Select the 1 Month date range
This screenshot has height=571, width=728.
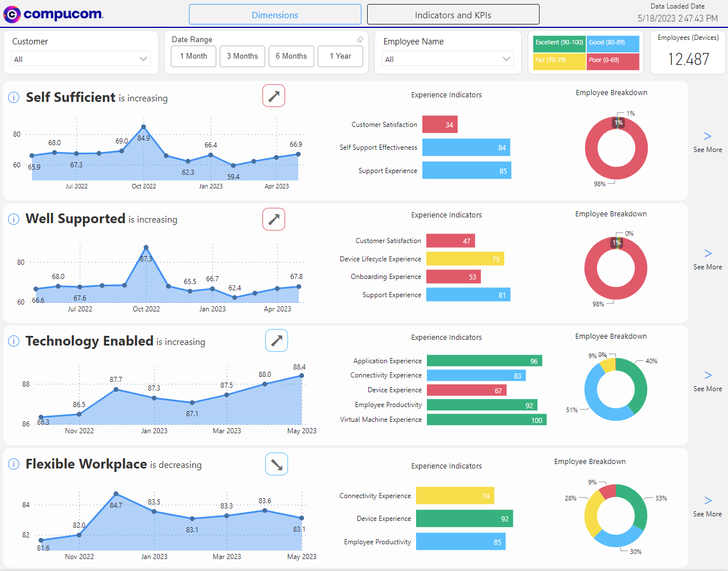point(194,56)
